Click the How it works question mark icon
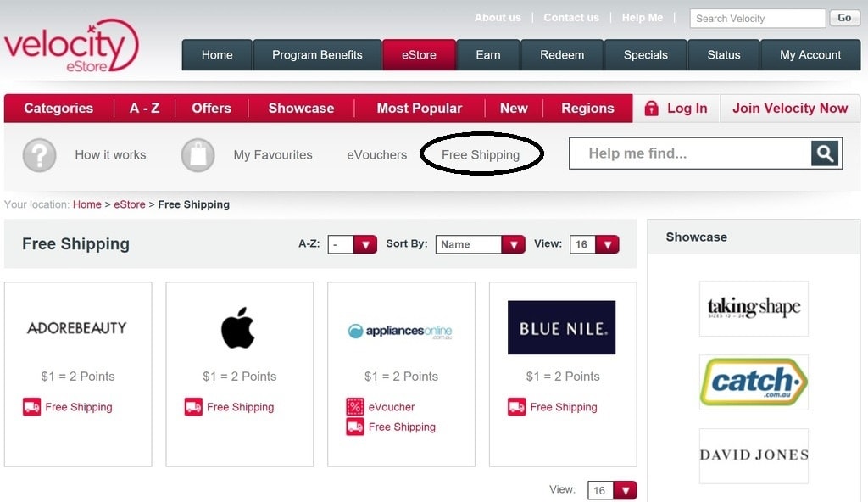Viewport: 868px width, 502px height. tap(39, 155)
